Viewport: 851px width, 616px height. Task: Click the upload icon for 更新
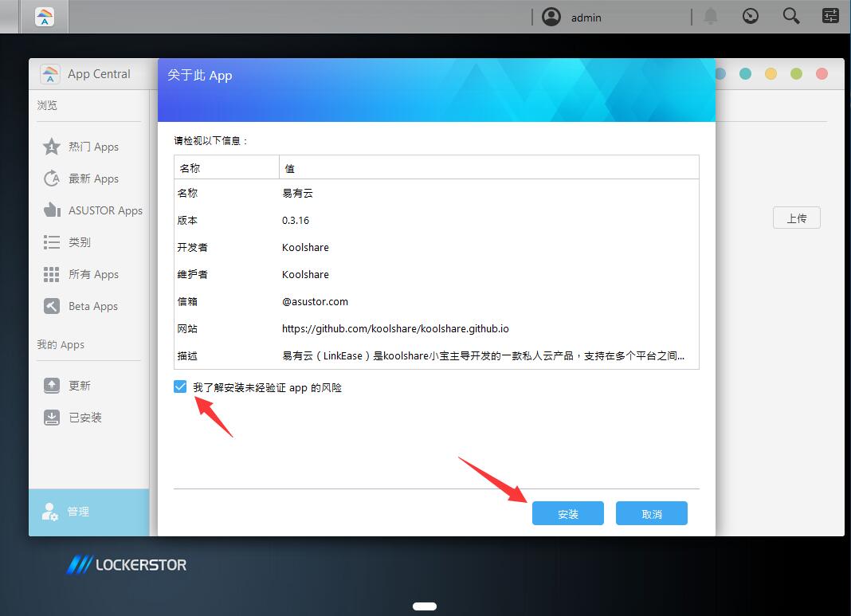[52, 386]
